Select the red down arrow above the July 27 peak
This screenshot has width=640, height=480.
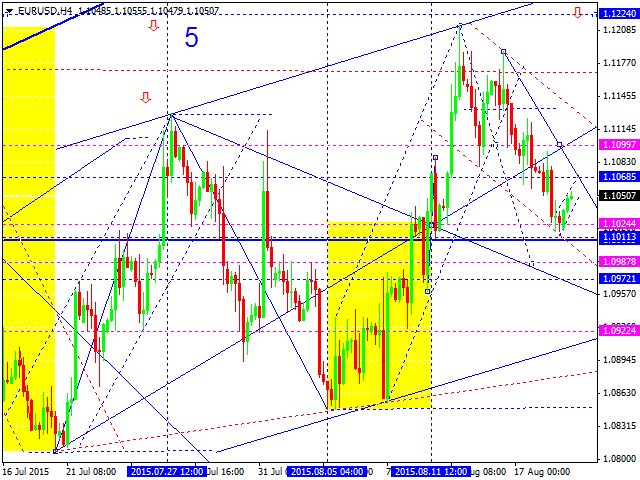point(145,98)
